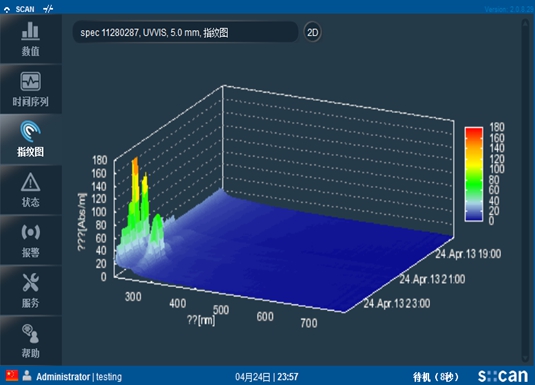Viewport: 535px width, 385px height.
Task: Open the 报警 alarm panel
Action: point(31,240)
